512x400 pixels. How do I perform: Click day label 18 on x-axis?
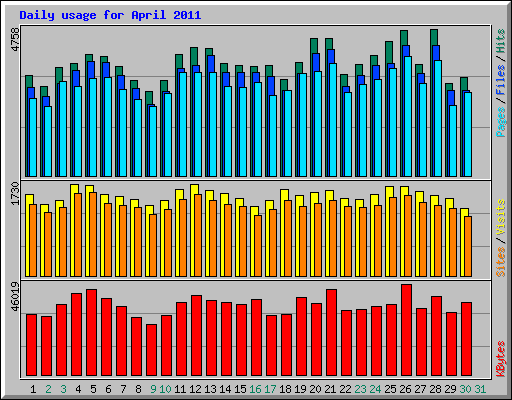[285, 389]
